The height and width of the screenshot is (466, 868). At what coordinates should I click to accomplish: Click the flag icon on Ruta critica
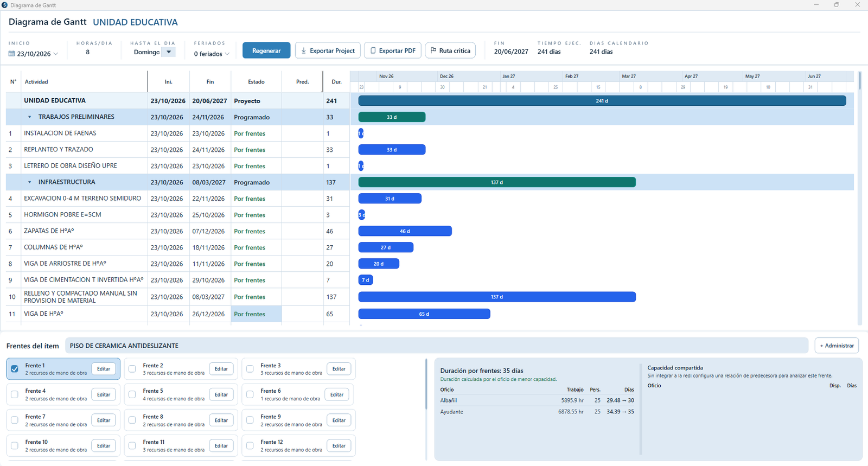433,50
